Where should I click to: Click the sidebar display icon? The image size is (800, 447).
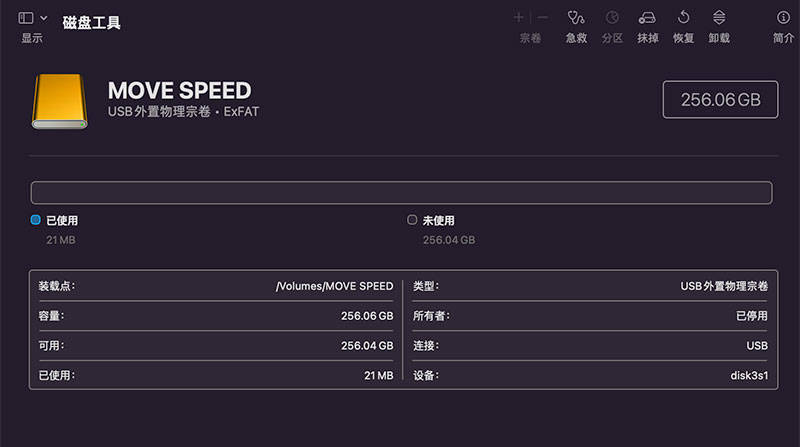(26, 18)
